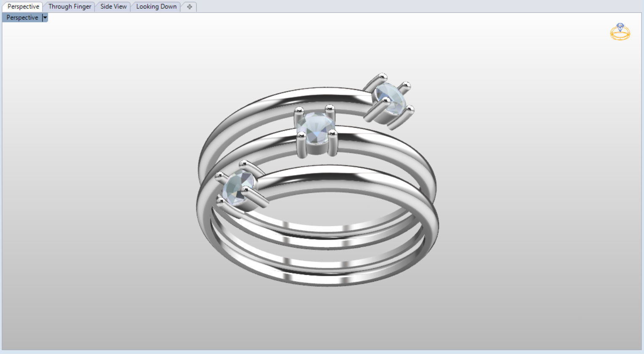The height and width of the screenshot is (354, 644).
Task: Click the Perspective viewport title label
Action: 22,18
